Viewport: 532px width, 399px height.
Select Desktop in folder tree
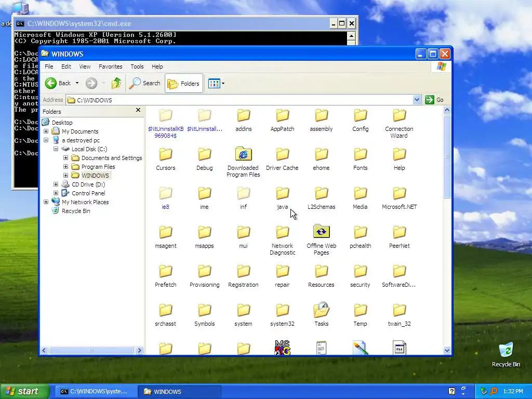pyautogui.click(x=62, y=123)
